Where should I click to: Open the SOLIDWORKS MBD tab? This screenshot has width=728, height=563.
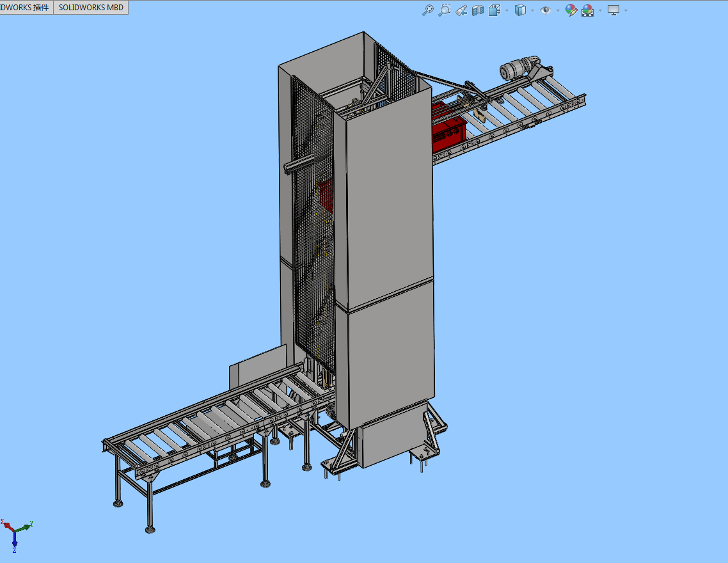(x=91, y=8)
